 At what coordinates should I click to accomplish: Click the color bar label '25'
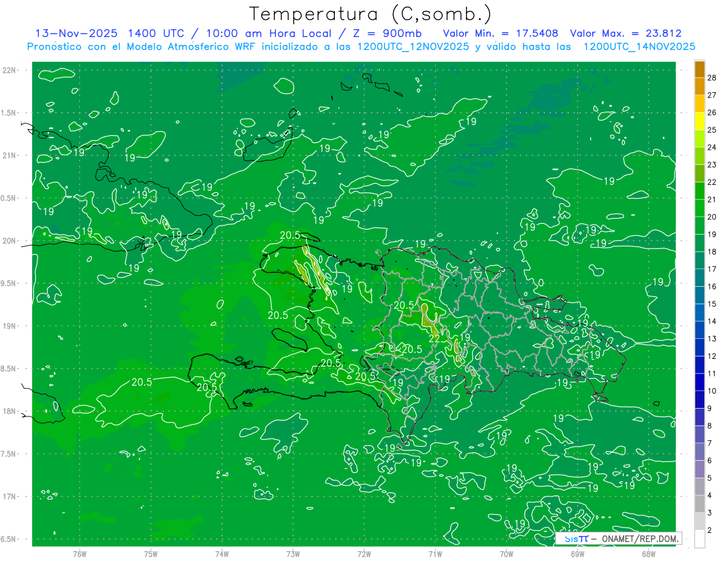pos(712,130)
